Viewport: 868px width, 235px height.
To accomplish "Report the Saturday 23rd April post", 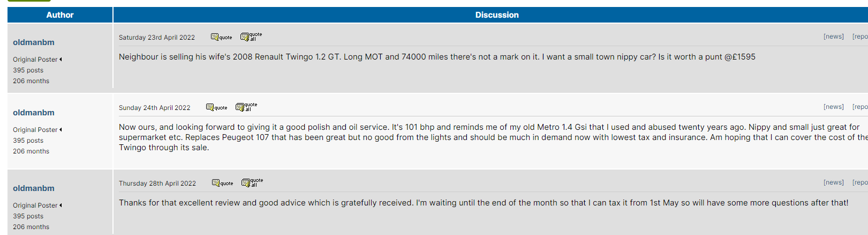I will pos(860,36).
